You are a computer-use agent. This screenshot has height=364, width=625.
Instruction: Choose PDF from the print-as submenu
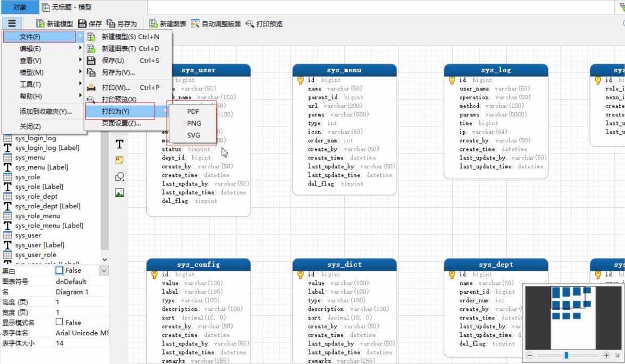pos(193,112)
